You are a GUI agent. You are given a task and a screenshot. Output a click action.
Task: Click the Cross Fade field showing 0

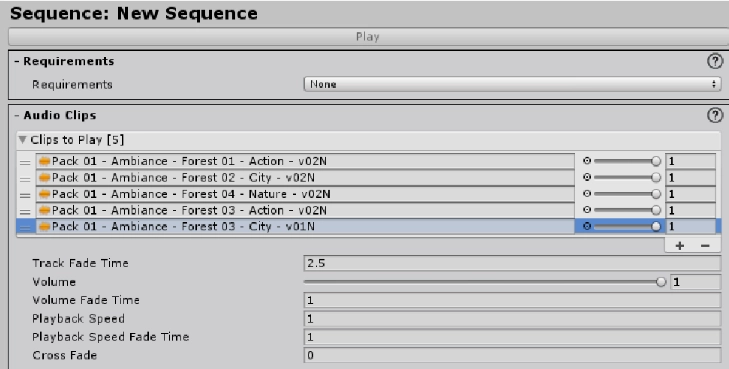pos(512,356)
